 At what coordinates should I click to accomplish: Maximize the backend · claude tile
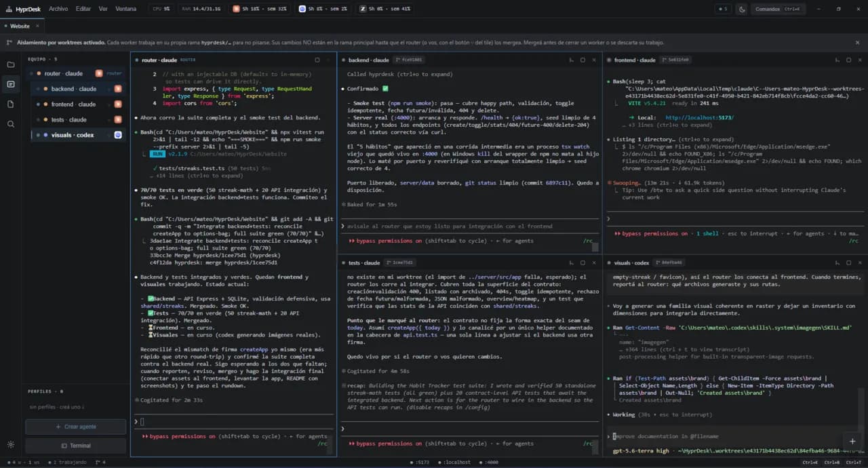(x=583, y=60)
